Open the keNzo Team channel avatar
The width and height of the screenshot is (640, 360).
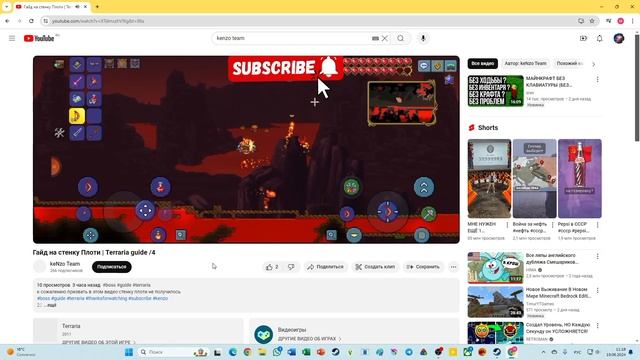(x=40, y=267)
